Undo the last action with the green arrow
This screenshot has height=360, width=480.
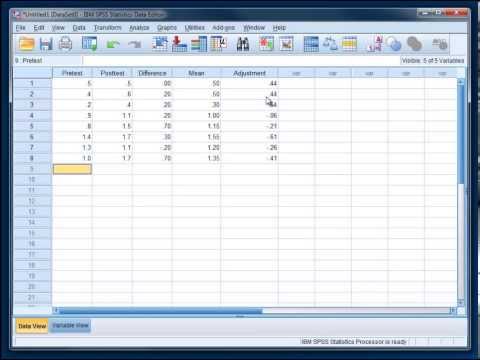[x=113, y=44]
